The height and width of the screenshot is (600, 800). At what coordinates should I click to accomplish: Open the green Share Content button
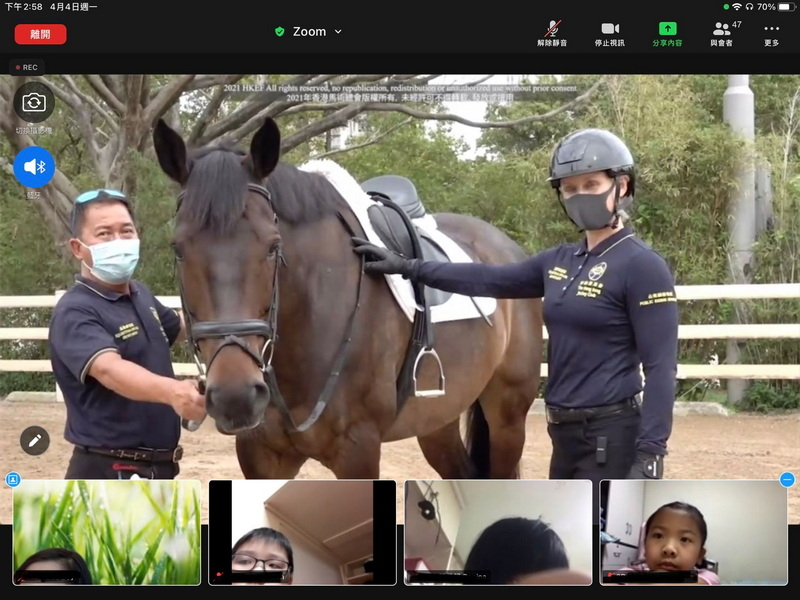(667, 34)
